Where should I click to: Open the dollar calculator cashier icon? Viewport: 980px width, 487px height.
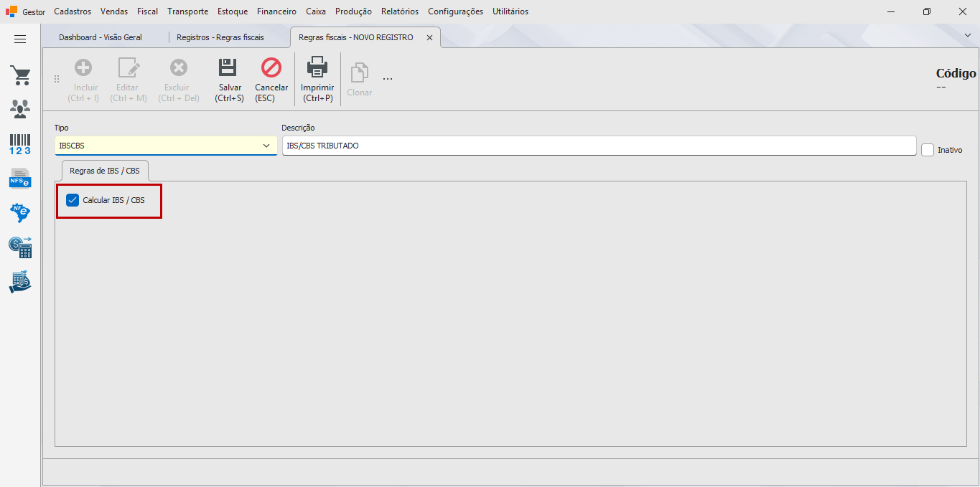tap(20, 247)
